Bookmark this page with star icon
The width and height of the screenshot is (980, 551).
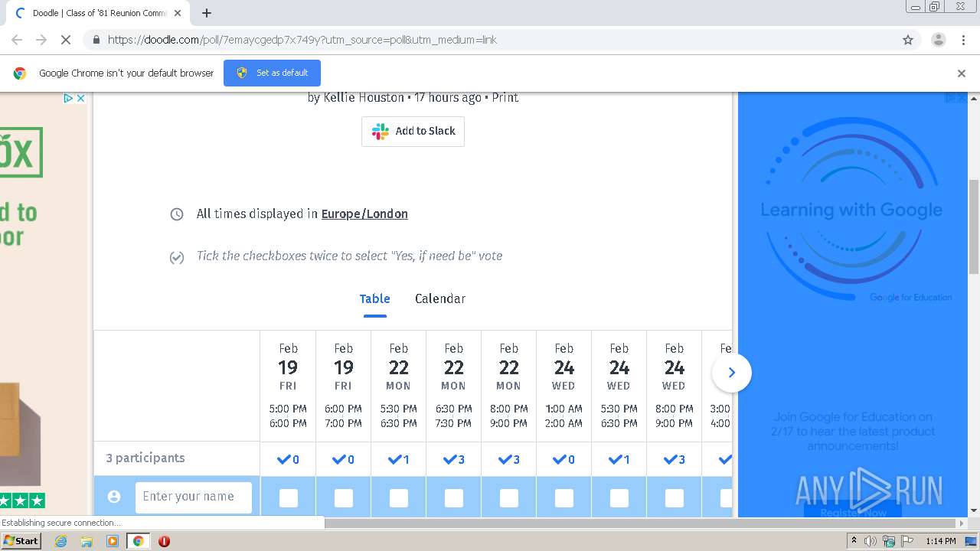[x=908, y=40]
